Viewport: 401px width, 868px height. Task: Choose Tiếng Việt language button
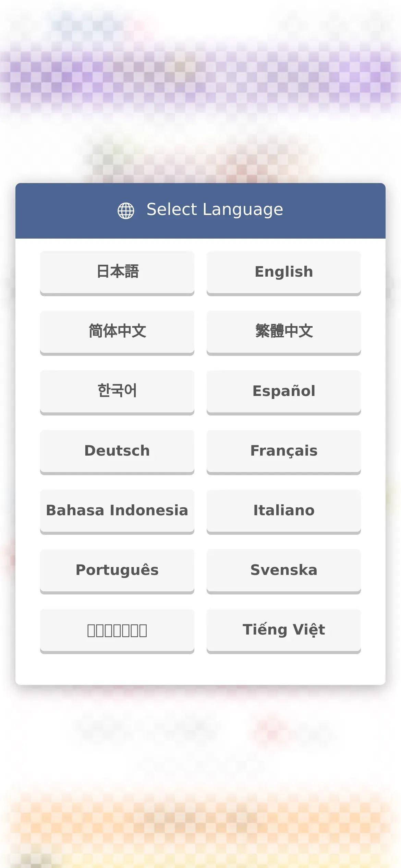point(283,630)
